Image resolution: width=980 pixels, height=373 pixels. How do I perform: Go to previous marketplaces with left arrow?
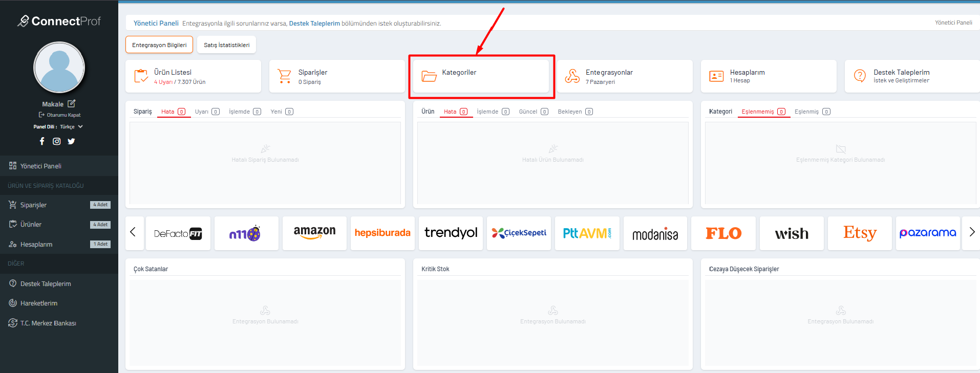tap(134, 233)
